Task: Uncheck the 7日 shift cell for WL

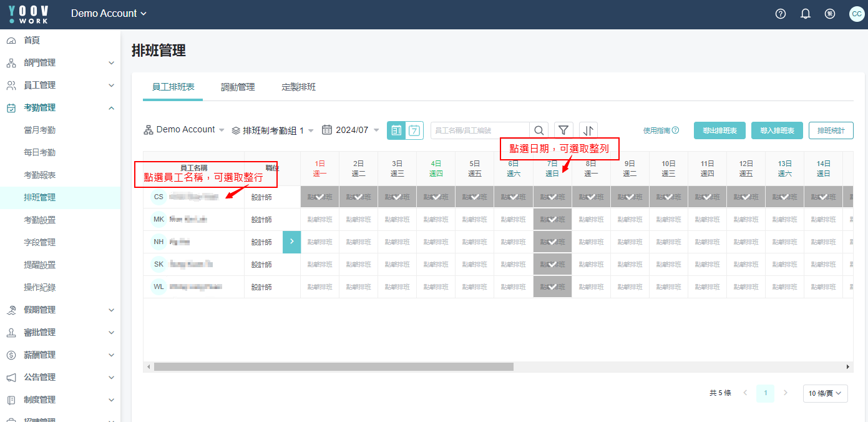Action: (552, 287)
